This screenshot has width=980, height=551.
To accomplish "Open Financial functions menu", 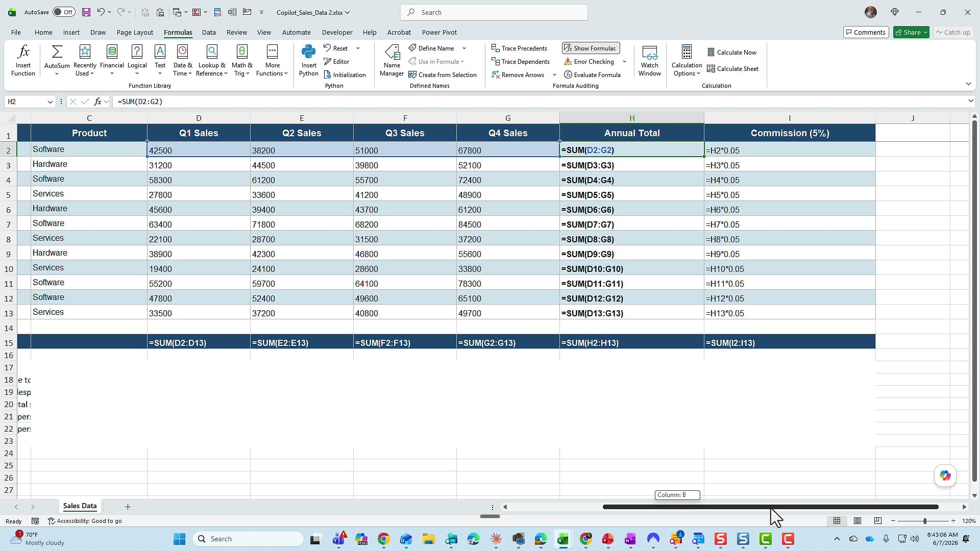I will click(x=112, y=60).
